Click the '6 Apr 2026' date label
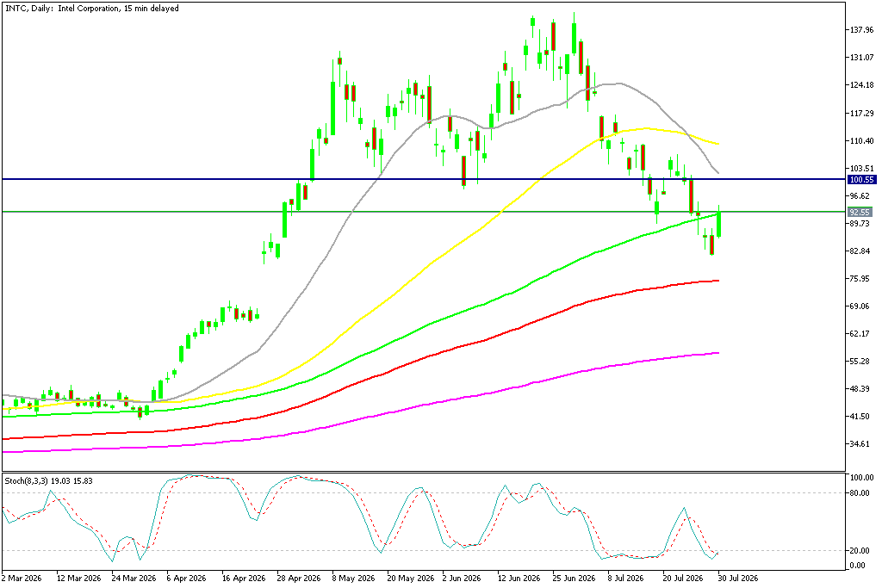This screenshot has width=882, height=588. 186,579
